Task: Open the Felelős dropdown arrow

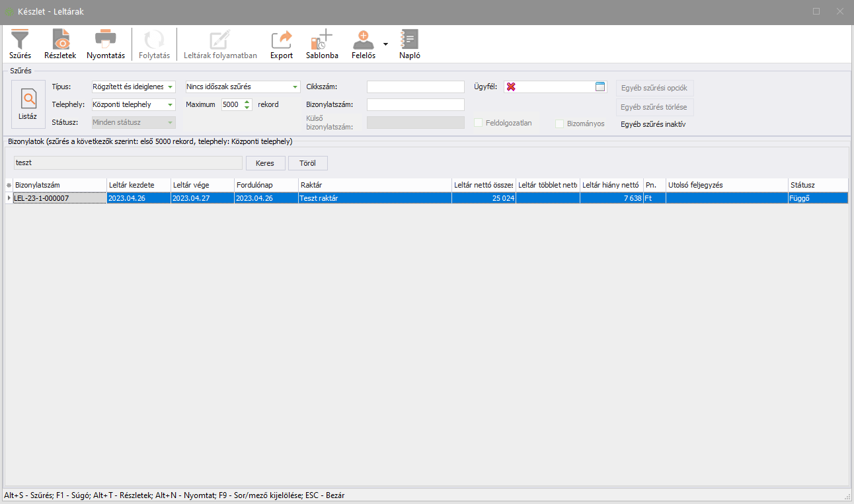Action: point(385,44)
